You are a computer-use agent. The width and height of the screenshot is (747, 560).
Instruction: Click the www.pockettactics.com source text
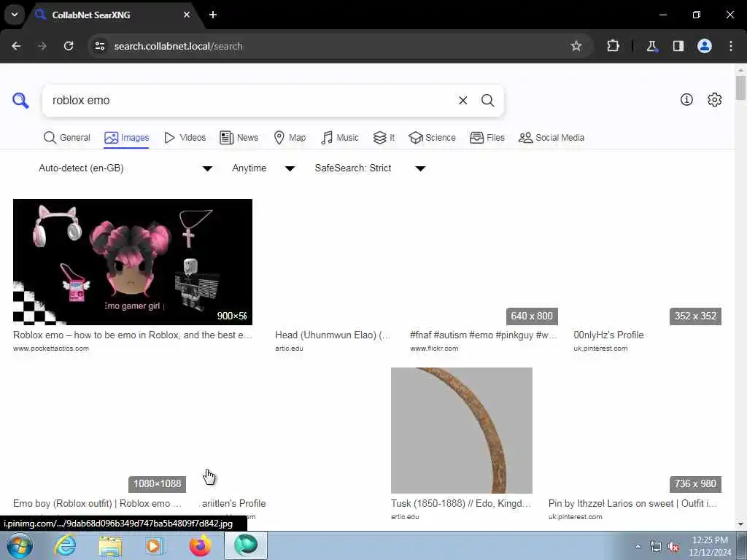pos(51,349)
